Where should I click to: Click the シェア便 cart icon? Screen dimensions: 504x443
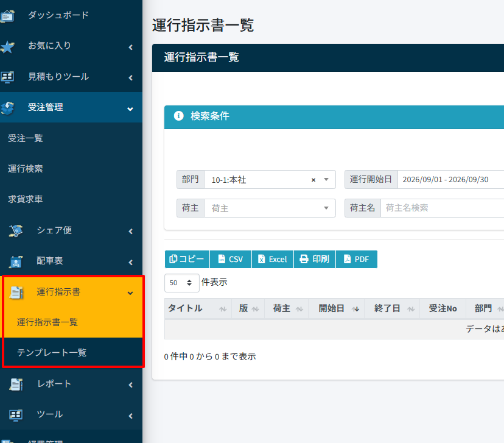pyautogui.click(x=15, y=231)
